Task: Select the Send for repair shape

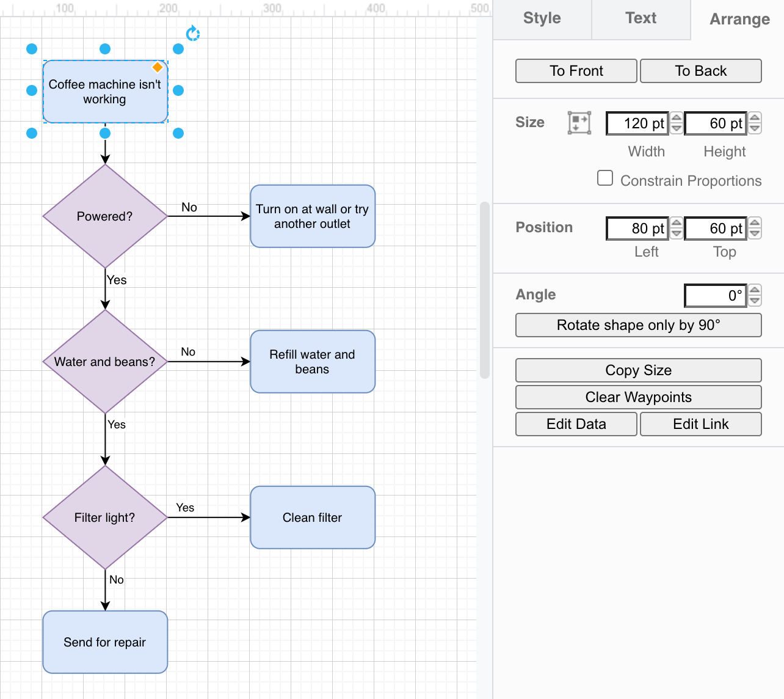Action: point(104,642)
